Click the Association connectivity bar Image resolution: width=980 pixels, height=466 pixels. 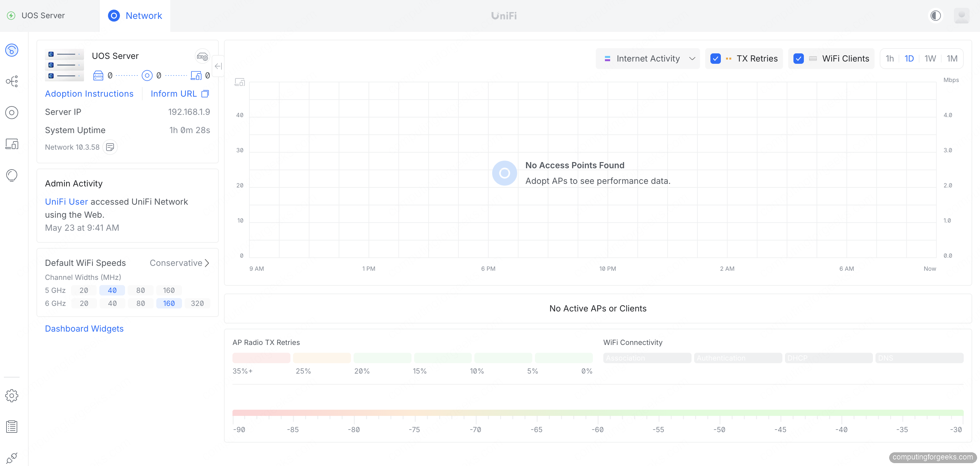pos(647,358)
